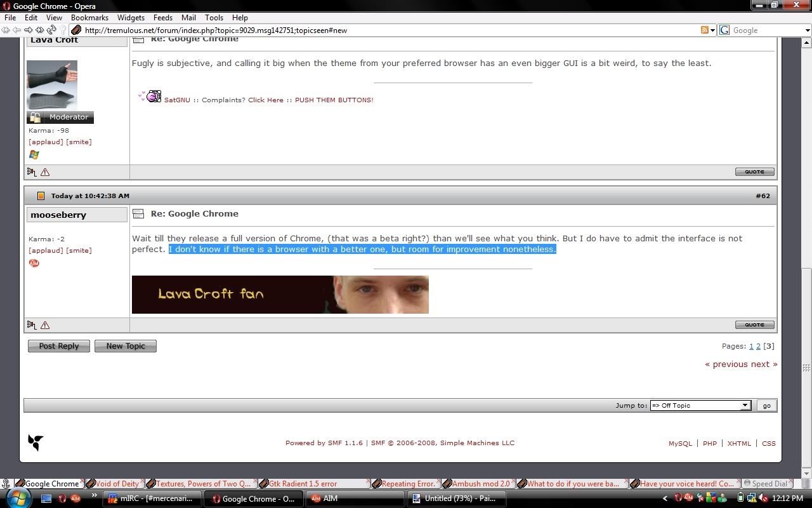This screenshot has height=508, width=812.
Task: Open the Widgets menu
Action: pos(131,17)
